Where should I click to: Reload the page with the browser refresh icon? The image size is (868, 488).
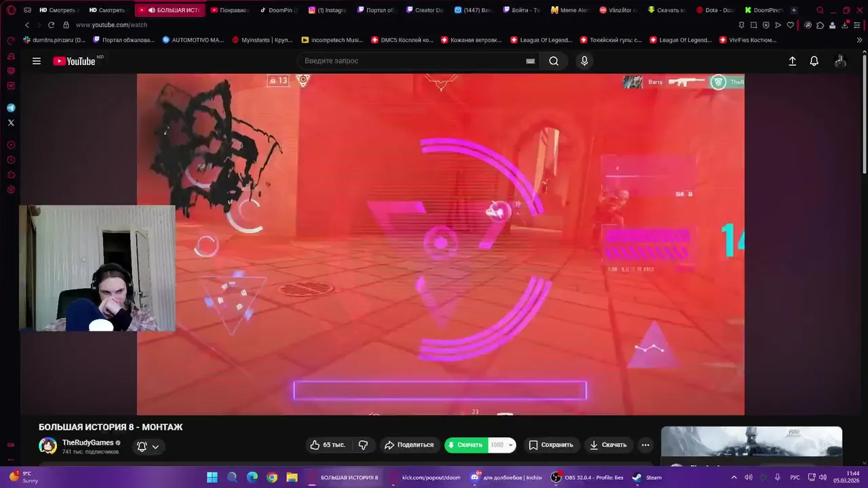(51, 25)
